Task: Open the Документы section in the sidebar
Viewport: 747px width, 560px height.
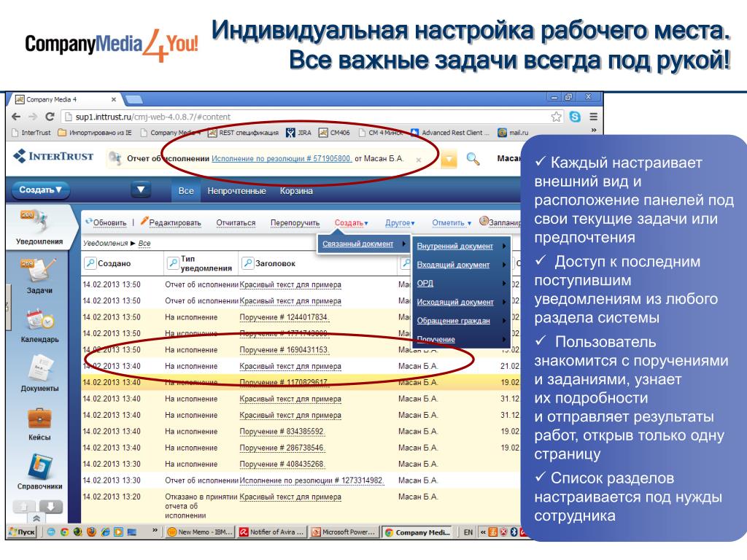Action: pos(39,373)
